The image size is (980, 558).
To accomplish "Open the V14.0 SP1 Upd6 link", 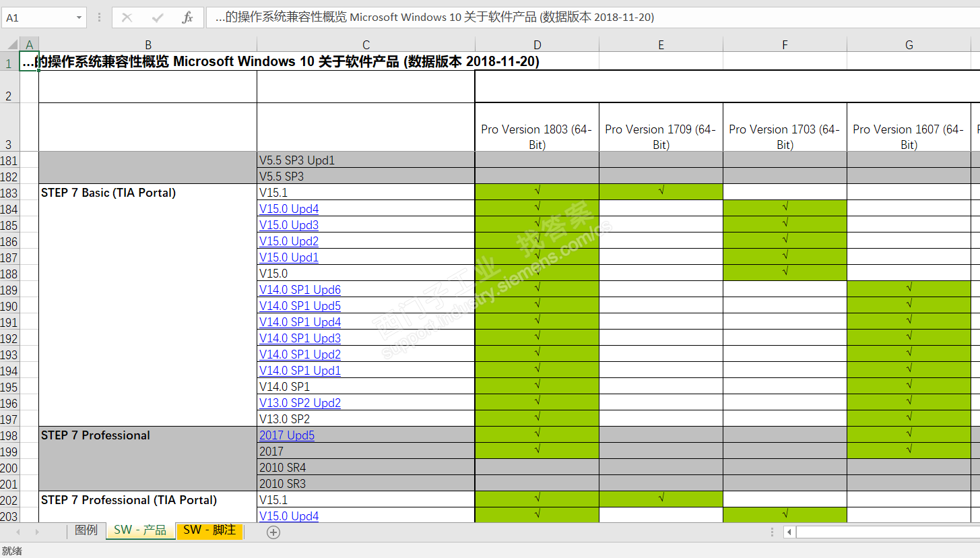I will [x=300, y=290].
